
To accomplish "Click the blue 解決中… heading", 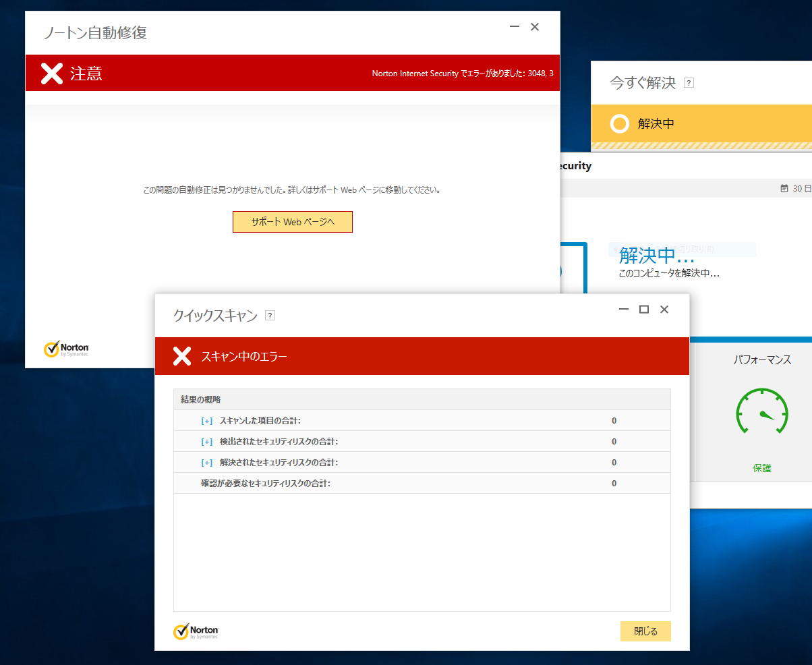I will pyautogui.click(x=656, y=256).
